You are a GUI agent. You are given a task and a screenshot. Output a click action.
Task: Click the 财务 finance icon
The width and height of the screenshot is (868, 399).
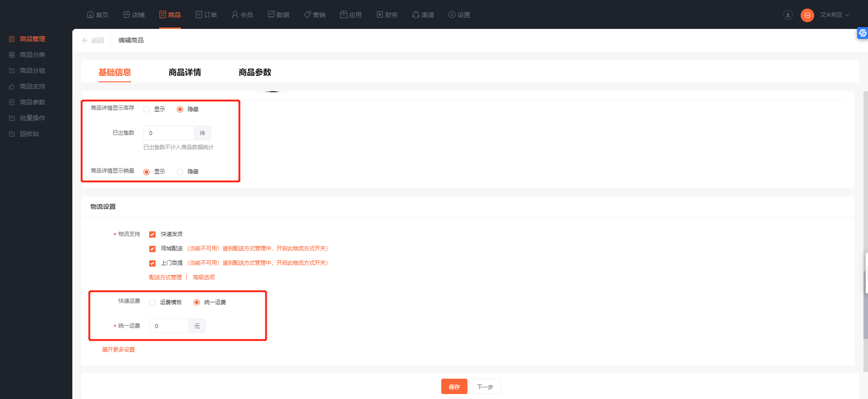(379, 14)
